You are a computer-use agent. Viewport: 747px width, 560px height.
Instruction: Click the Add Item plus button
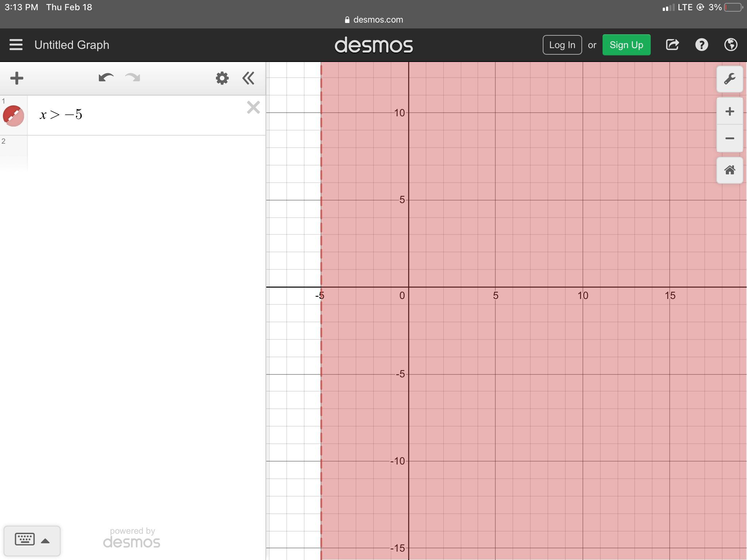[x=17, y=78]
